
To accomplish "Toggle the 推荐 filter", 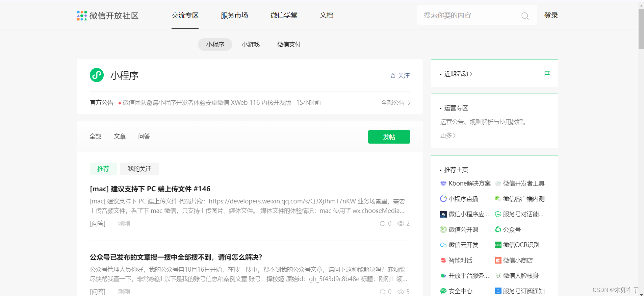I will 103,169.
